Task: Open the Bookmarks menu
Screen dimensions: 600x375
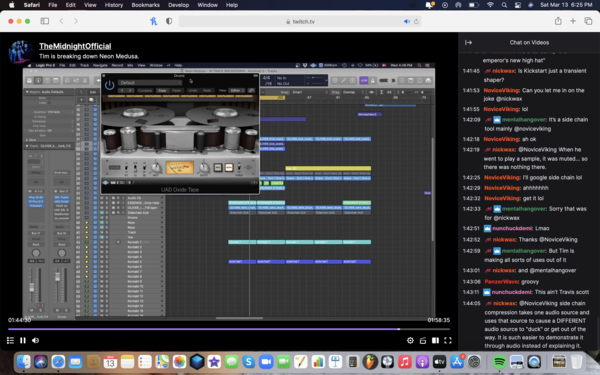Action: click(145, 5)
